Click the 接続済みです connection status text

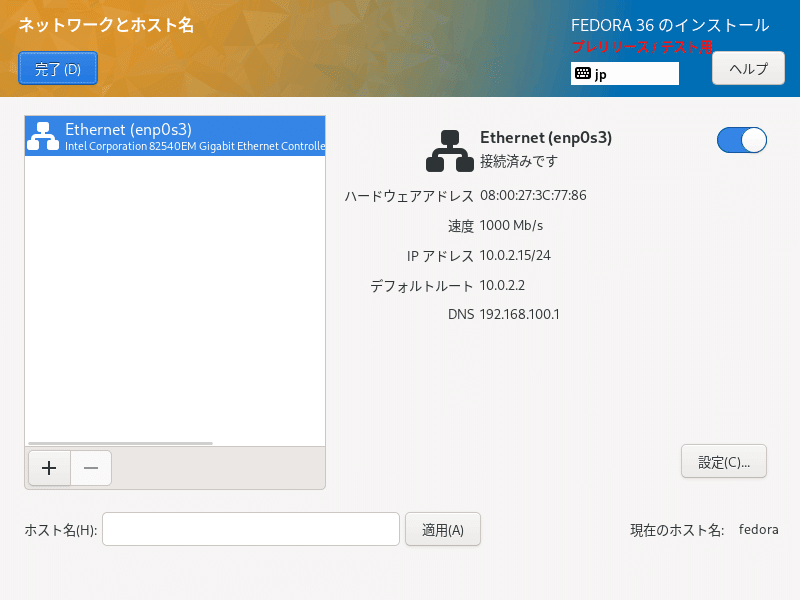tap(519, 162)
